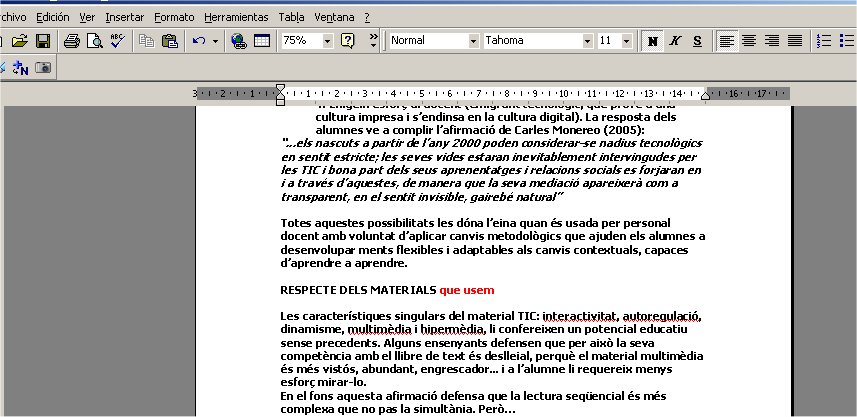Insert a hyperlink using the globe link icon
This screenshot has width=857, height=417.
239,41
